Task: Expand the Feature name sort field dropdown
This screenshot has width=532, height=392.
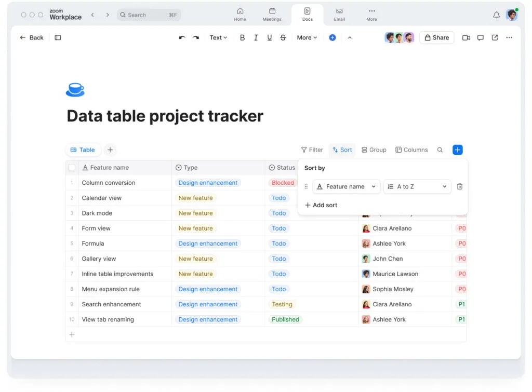Action: (x=346, y=187)
